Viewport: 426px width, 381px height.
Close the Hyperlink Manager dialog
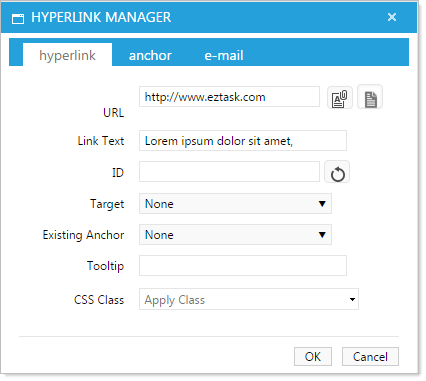pos(392,17)
